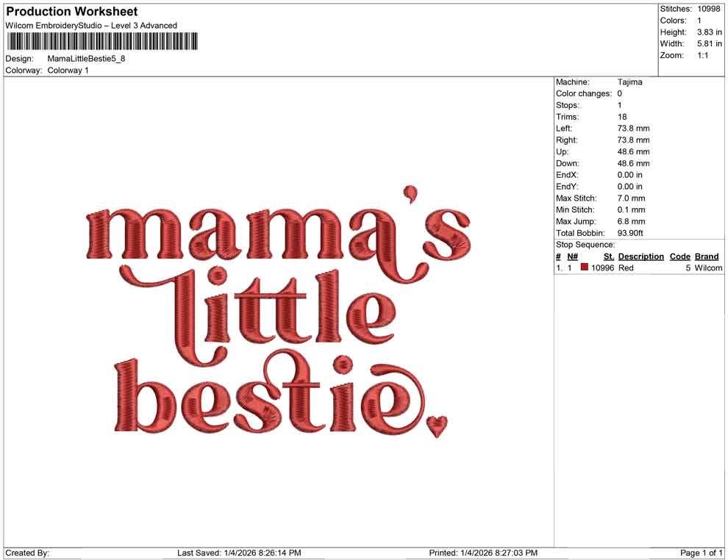Select the Wilcom EmbroideryStudio version text
Viewport: 728px width, 560px height.
tap(91, 25)
